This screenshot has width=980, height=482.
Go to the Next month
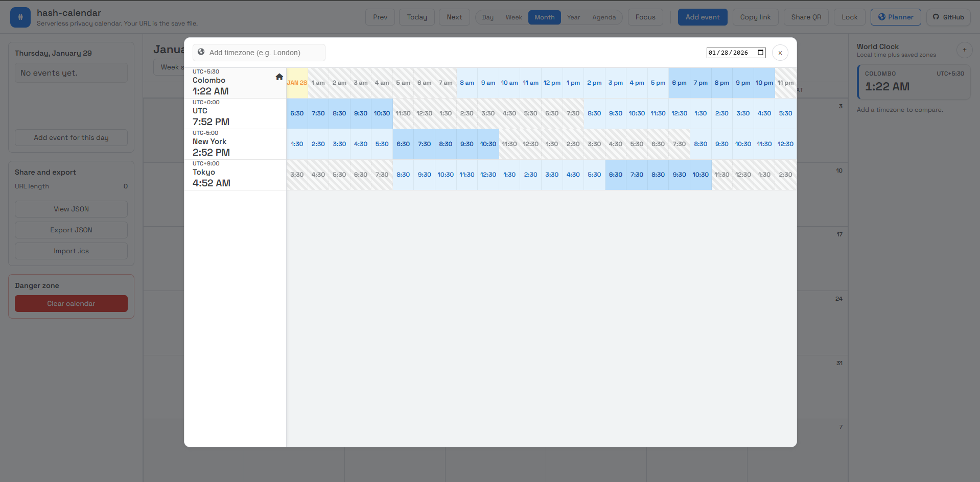454,17
